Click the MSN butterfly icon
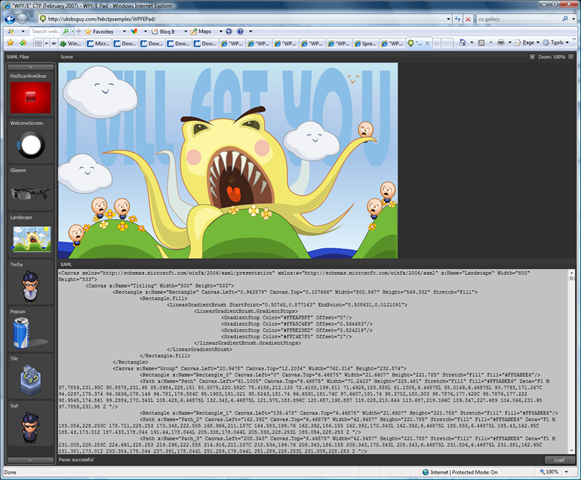 coord(134,32)
